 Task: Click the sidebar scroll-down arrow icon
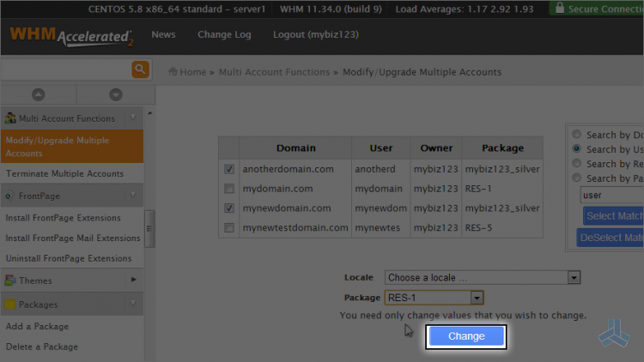point(115,94)
